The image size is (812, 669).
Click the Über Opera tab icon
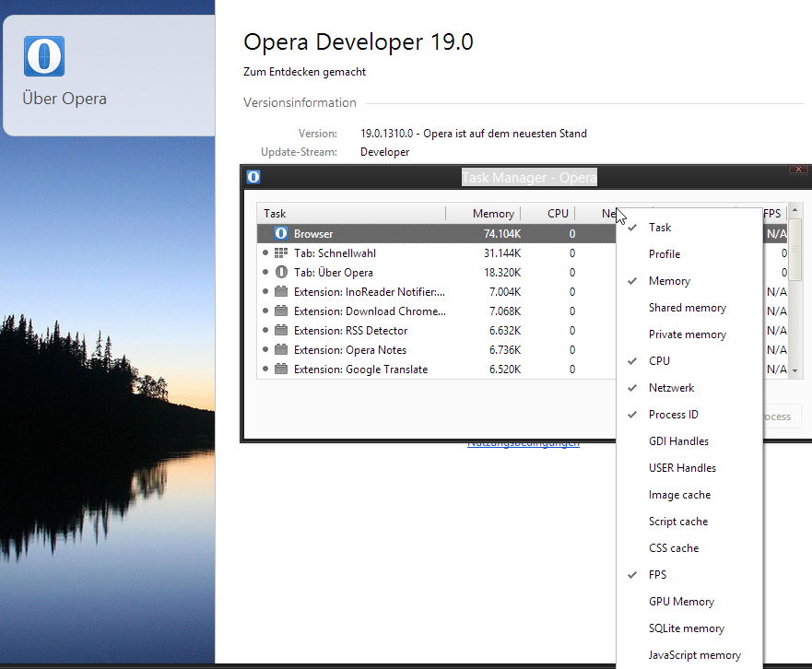[281, 273]
